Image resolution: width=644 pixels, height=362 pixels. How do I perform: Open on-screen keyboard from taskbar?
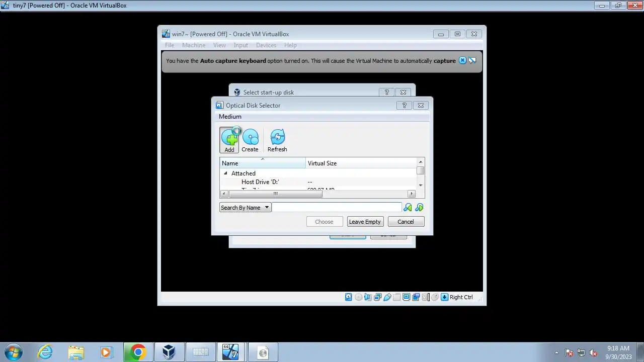click(x=200, y=352)
